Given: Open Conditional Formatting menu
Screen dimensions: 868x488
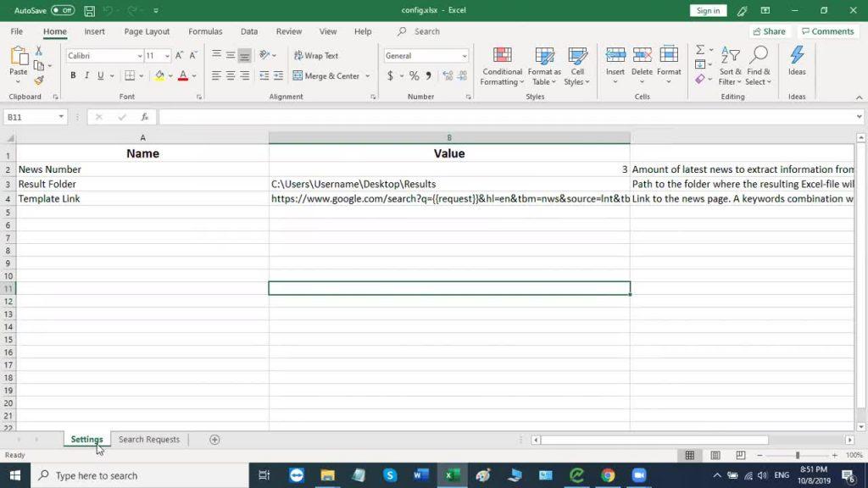Looking at the screenshot, I should click(502, 66).
